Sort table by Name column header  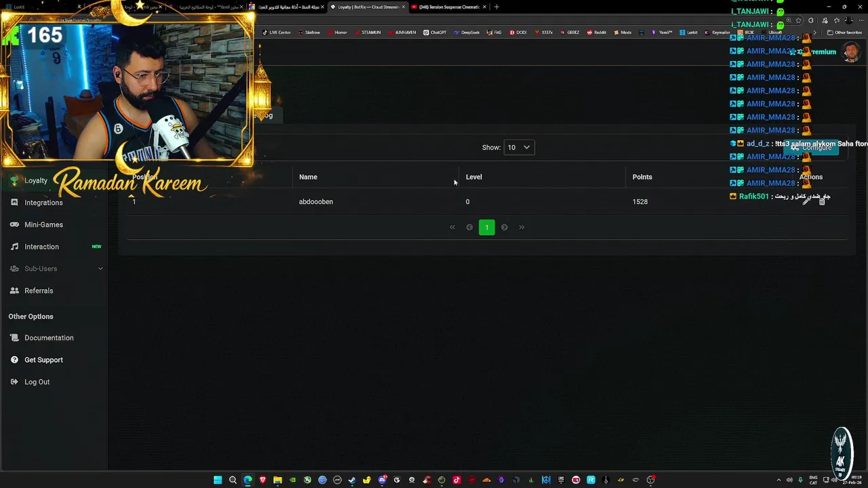(308, 177)
